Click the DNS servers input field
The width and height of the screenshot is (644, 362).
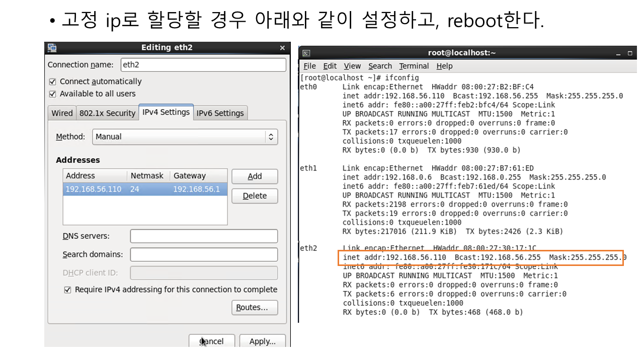[204, 236]
